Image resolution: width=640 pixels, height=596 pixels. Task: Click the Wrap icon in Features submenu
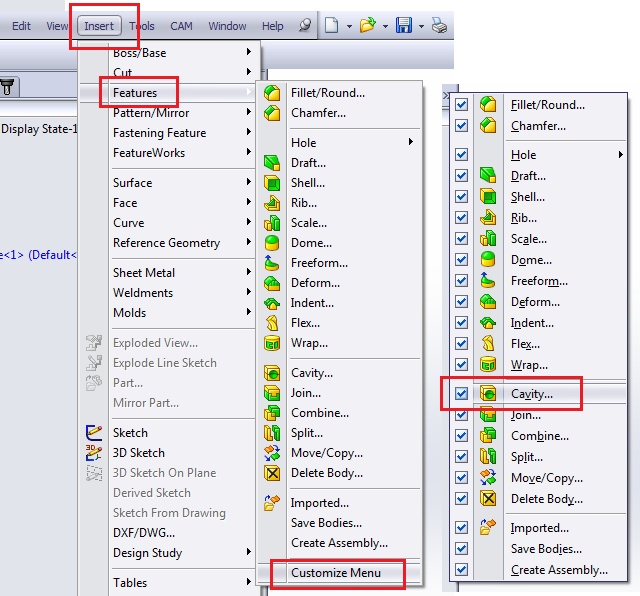coord(272,343)
